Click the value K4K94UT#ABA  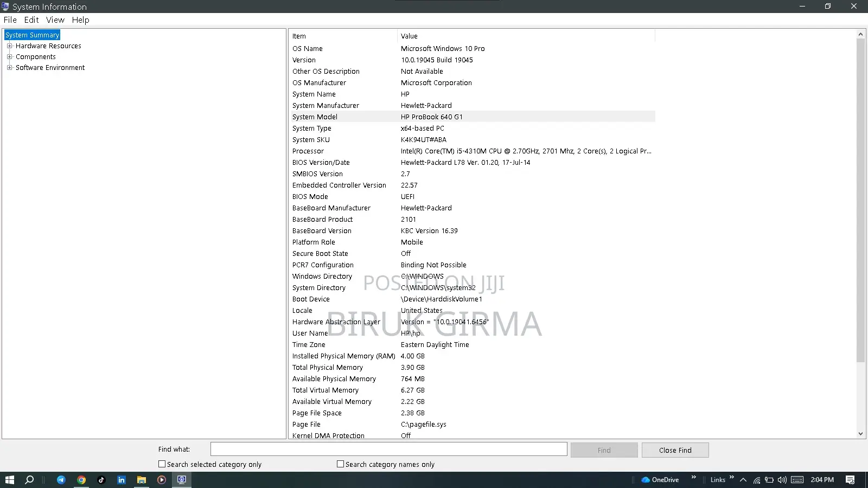click(x=423, y=140)
